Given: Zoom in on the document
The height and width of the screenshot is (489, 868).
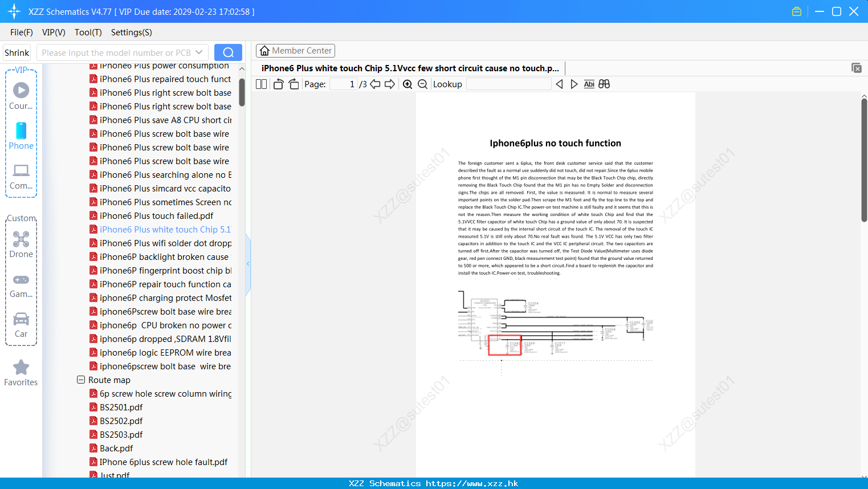Looking at the screenshot, I should (407, 84).
